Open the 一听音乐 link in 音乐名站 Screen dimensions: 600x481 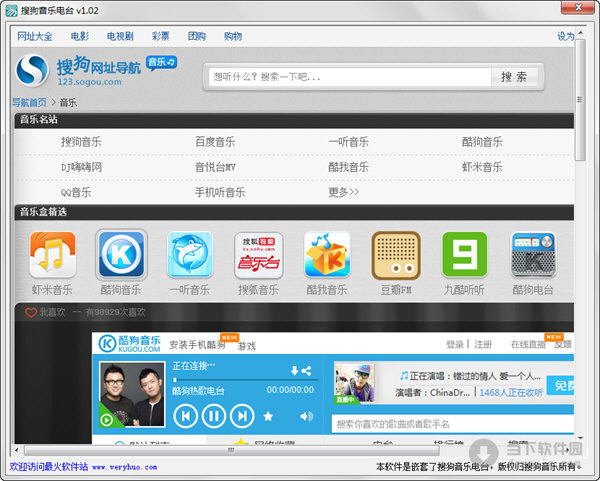click(349, 142)
